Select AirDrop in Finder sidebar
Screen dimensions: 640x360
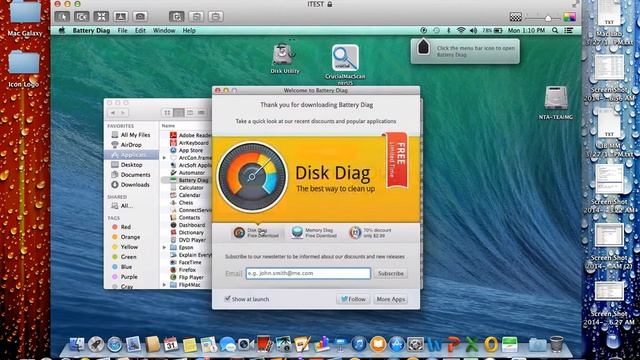click(131, 144)
